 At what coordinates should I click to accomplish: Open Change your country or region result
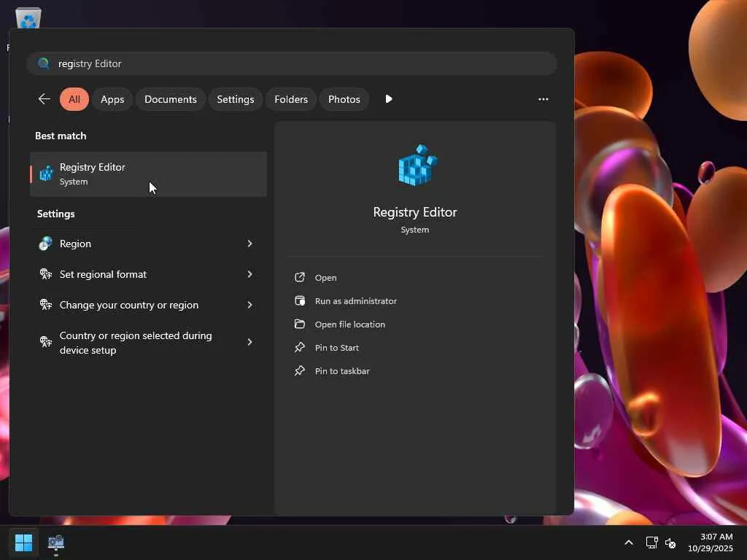pos(147,305)
